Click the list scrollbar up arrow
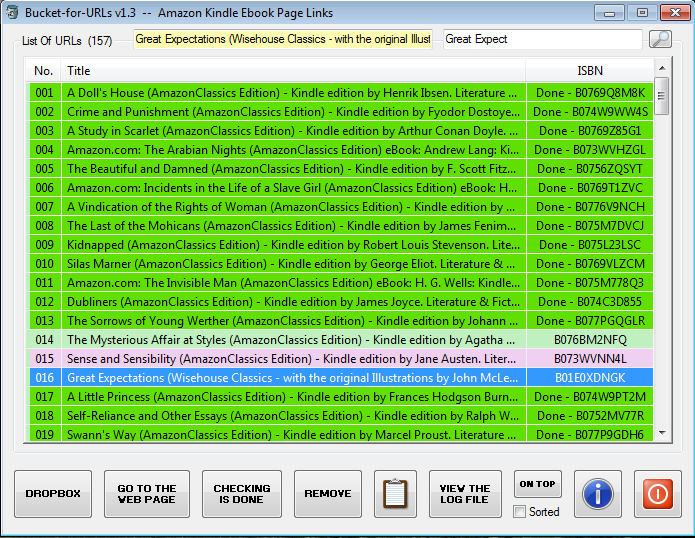This screenshot has height=538, width=695. [662, 68]
